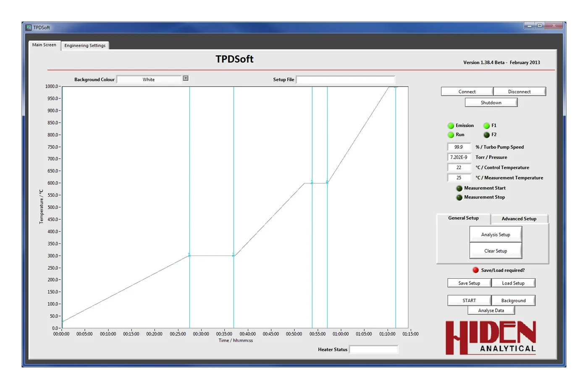Click the dark F2 indicator light

[x=486, y=135]
